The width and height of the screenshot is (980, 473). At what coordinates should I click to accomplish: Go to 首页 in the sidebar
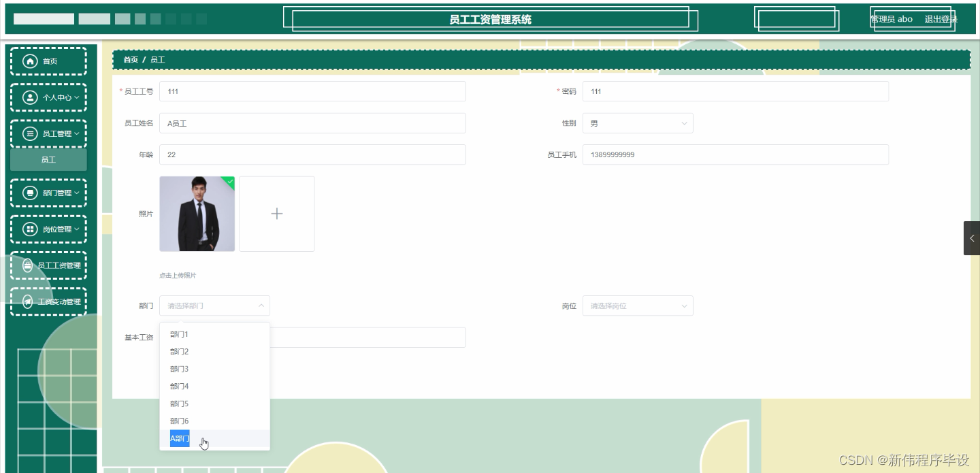point(48,61)
